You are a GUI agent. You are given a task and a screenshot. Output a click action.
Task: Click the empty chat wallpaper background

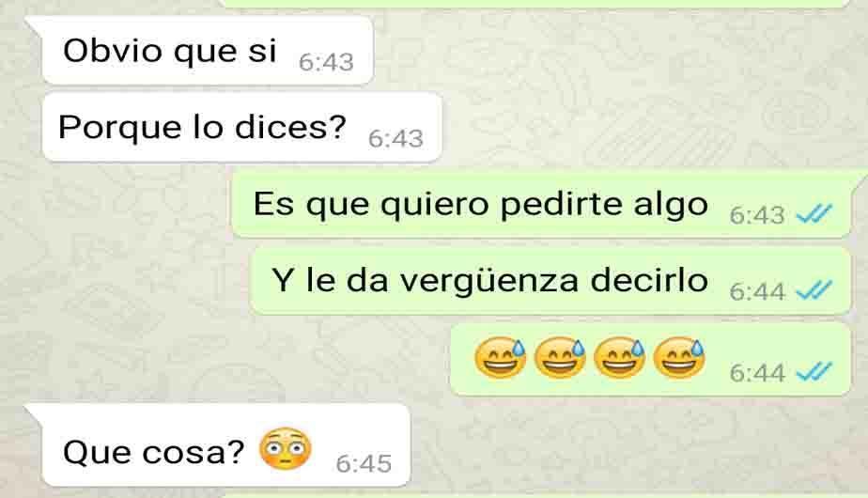pyautogui.click(x=637, y=100)
